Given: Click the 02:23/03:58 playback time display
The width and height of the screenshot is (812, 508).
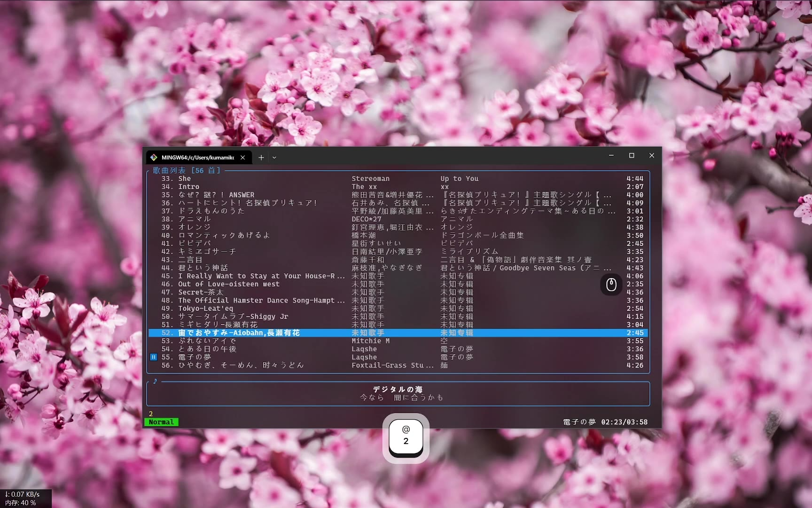Looking at the screenshot, I should tap(624, 422).
